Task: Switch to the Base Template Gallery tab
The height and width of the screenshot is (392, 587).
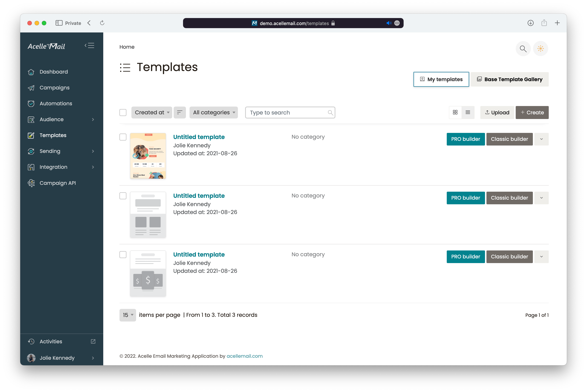Action: click(x=509, y=80)
